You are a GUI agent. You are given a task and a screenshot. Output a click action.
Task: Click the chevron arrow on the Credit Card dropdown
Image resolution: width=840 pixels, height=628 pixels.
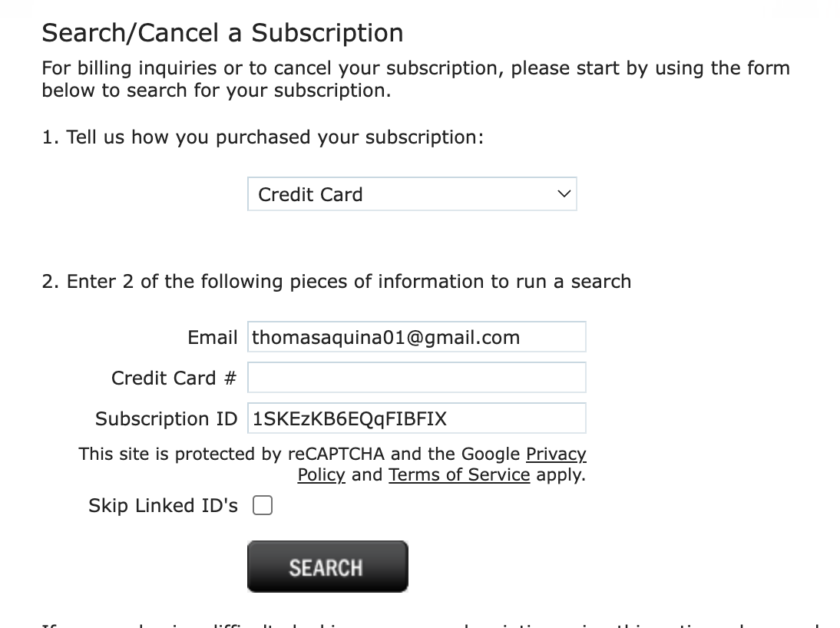point(564,194)
